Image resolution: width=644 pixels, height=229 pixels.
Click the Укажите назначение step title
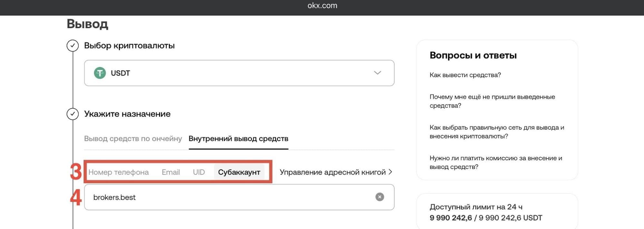127,114
